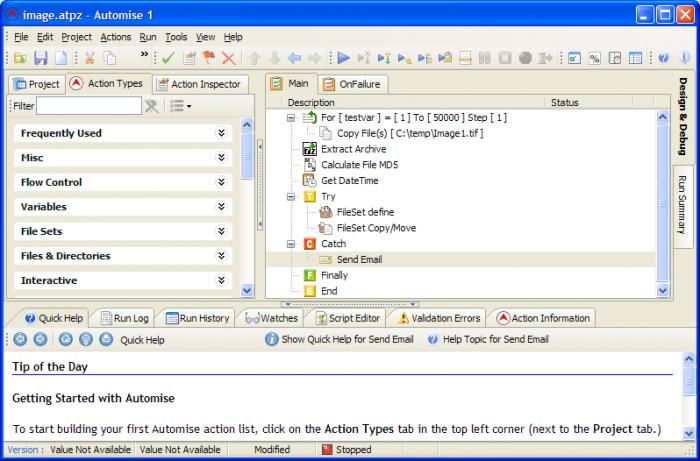
Task: Select the Extract Archive action
Action: [354, 149]
